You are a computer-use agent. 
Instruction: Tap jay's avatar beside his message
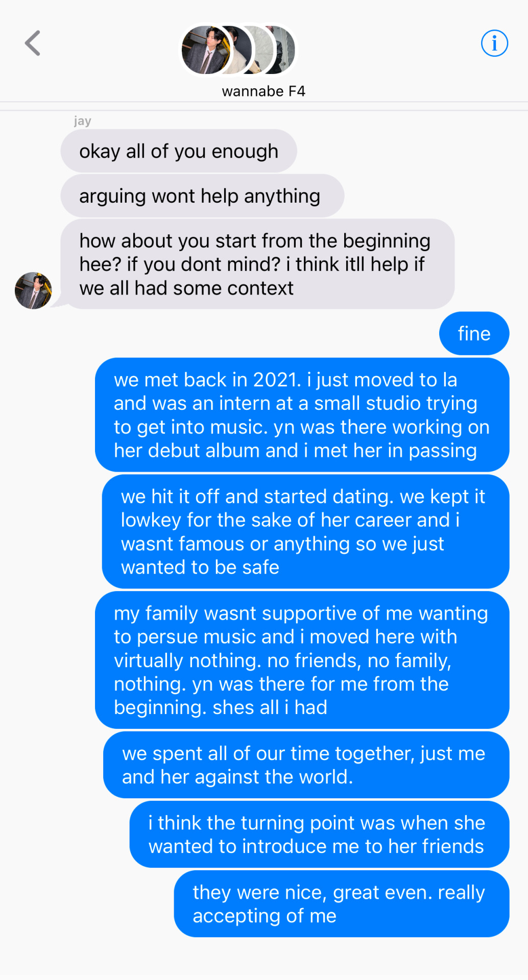33,290
